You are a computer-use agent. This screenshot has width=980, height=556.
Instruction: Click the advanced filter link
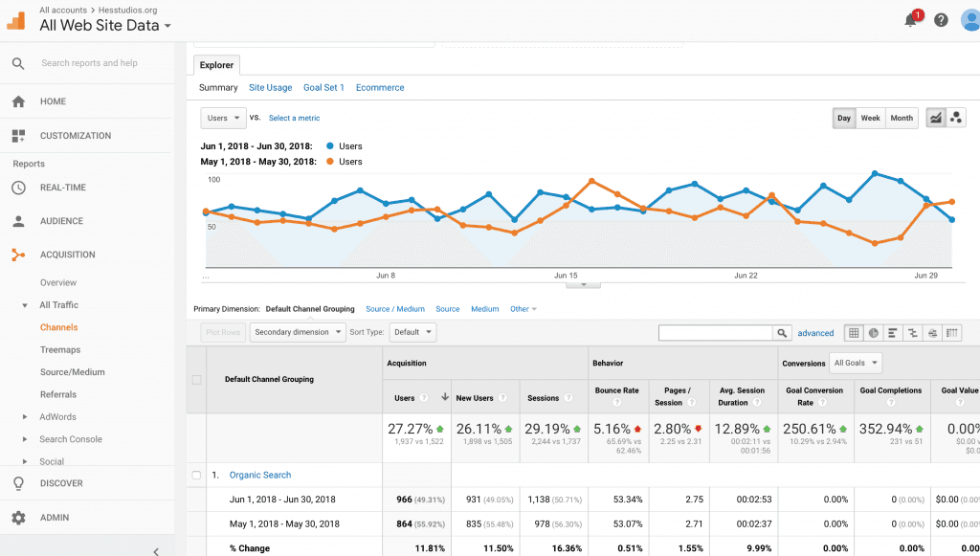pos(815,333)
